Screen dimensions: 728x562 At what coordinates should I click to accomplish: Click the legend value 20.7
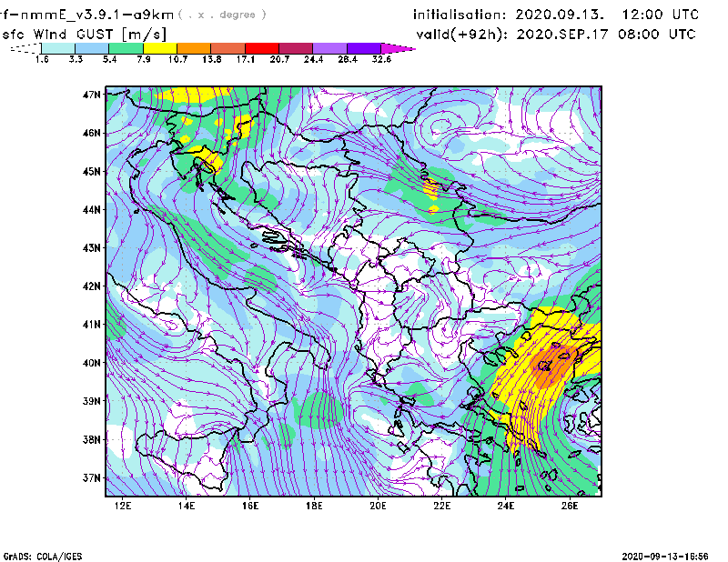pyautogui.click(x=279, y=59)
